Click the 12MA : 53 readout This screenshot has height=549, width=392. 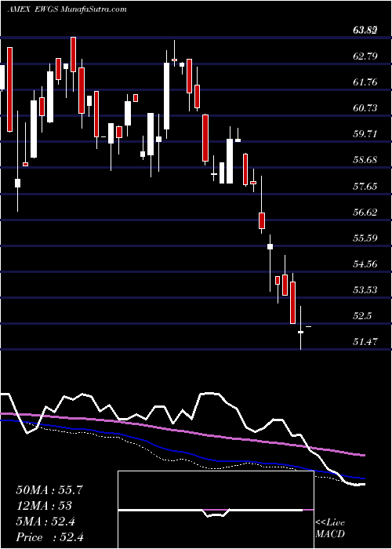[44, 506]
